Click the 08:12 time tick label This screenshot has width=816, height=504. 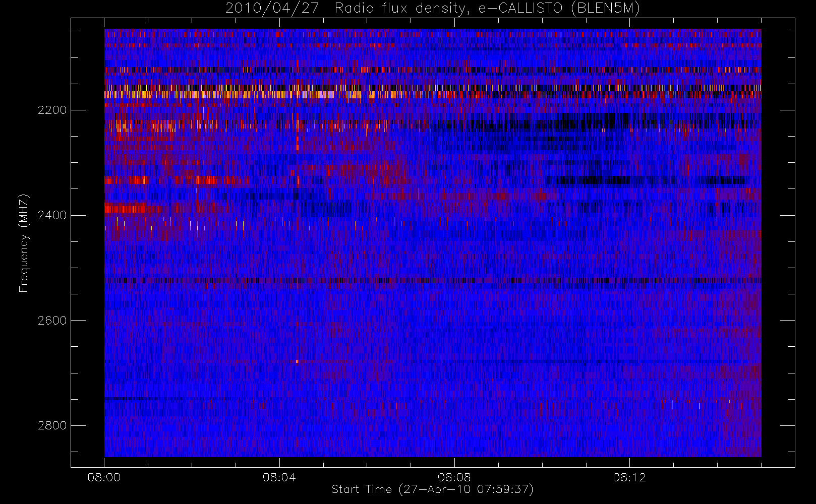pyautogui.click(x=629, y=477)
